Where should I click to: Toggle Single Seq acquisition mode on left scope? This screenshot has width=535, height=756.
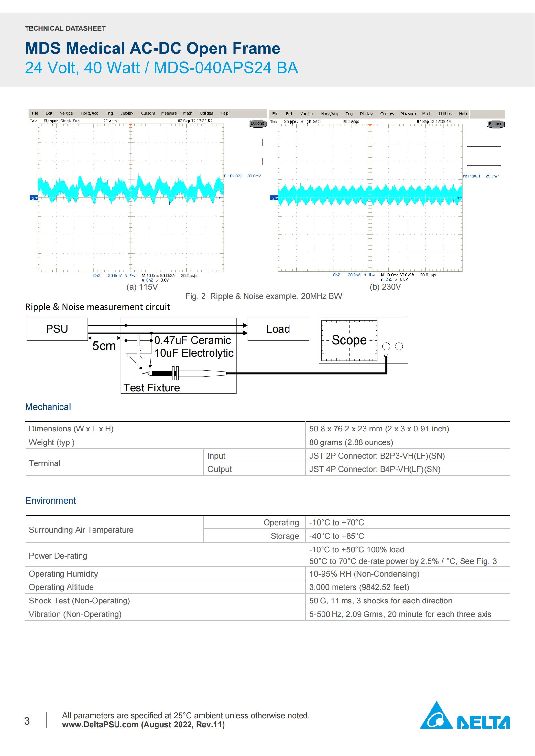(70, 121)
